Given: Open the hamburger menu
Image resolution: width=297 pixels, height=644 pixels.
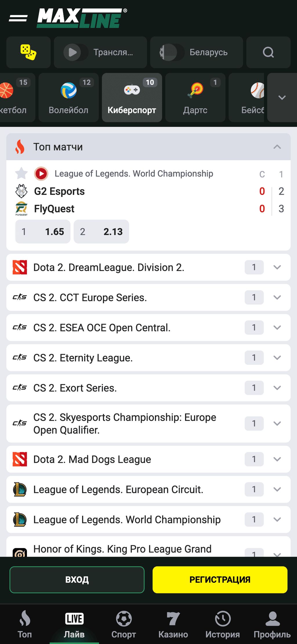Looking at the screenshot, I should click(18, 18).
